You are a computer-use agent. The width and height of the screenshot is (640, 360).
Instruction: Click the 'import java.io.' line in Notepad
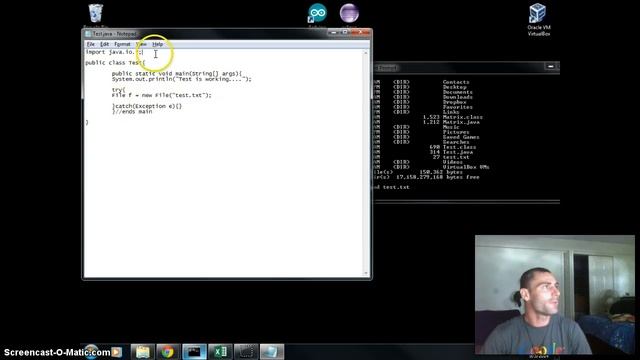[x=114, y=52]
